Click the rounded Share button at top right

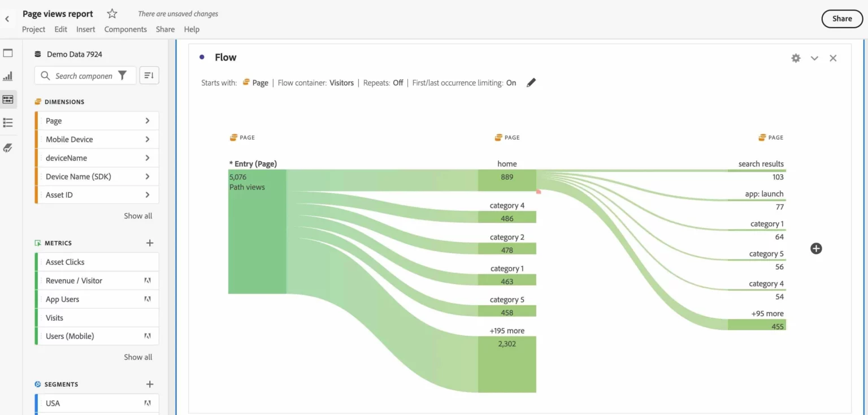[x=841, y=19]
